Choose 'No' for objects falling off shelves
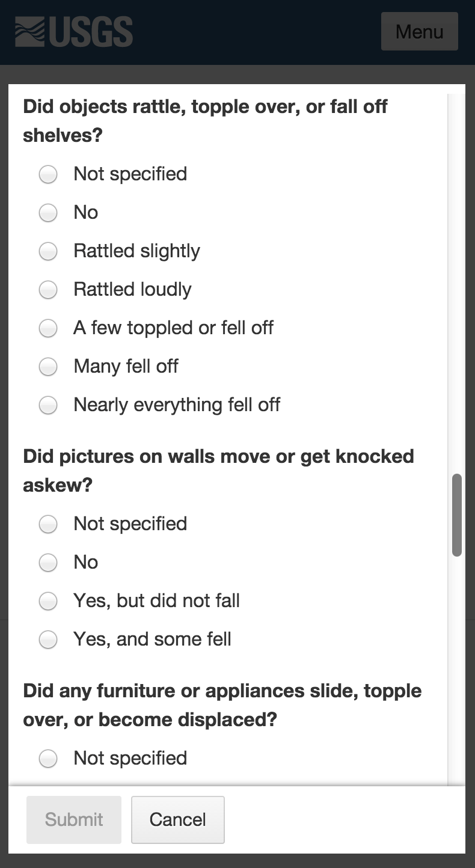Viewport: 475px width, 868px height. click(48, 213)
